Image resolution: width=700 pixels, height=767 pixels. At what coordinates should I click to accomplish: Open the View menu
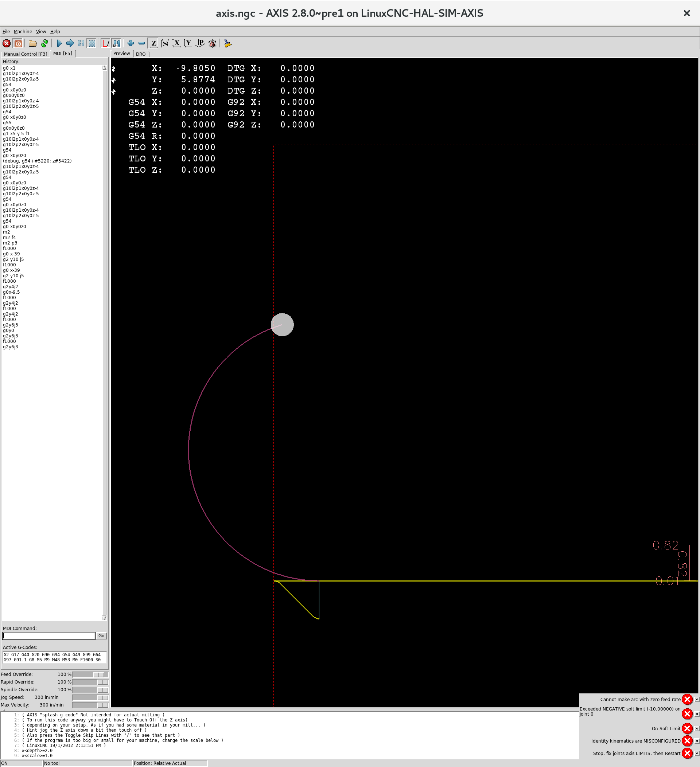41,32
